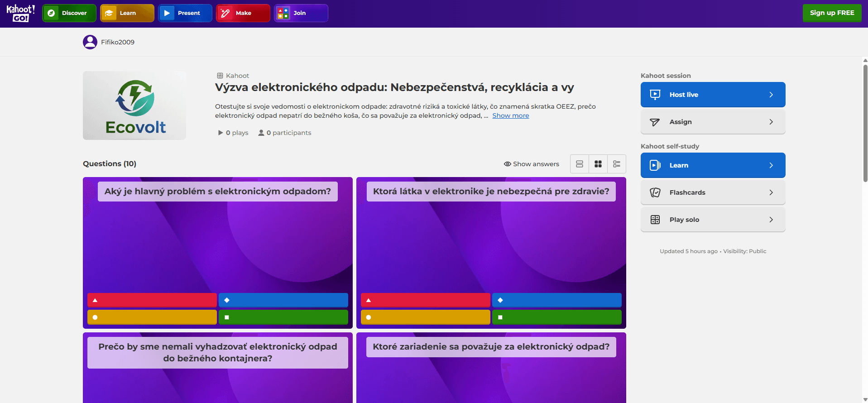This screenshot has height=403, width=868.
Task: Click 'Updated 5 hours ago' text
Action: click(689, 251)
